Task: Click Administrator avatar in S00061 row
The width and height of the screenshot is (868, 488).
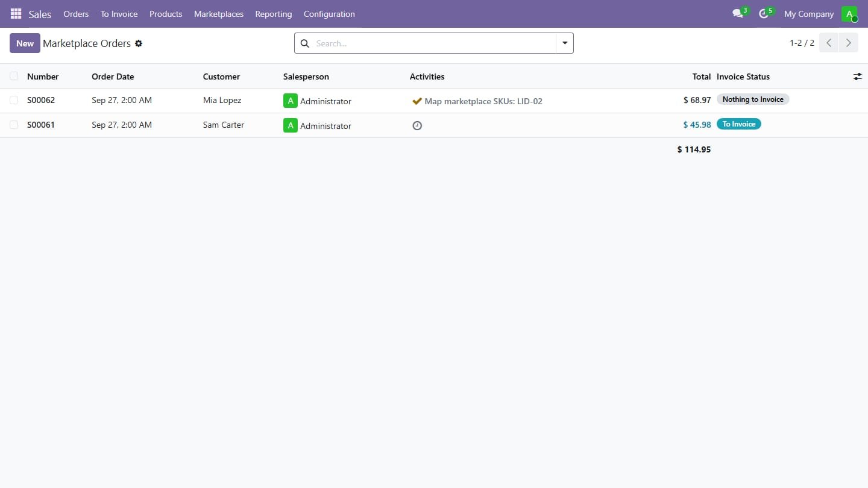Action: coord(291,125)
